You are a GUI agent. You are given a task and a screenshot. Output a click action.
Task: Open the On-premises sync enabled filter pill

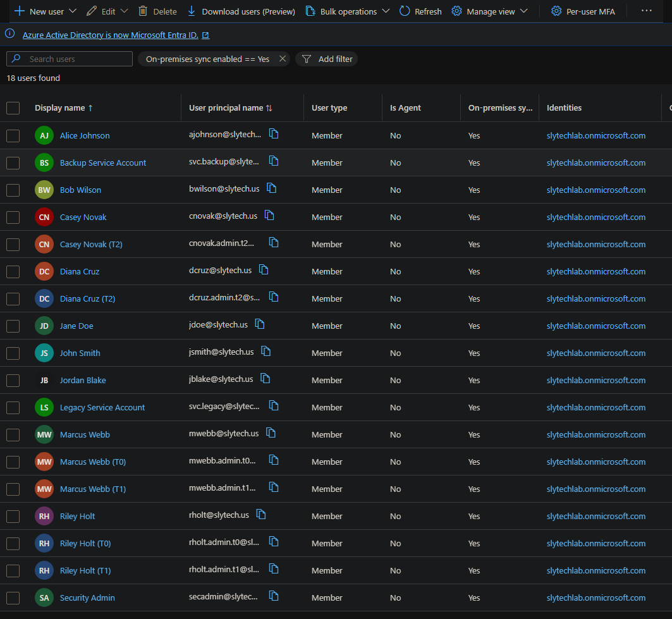pyautogui.click(x=208, y=59)
